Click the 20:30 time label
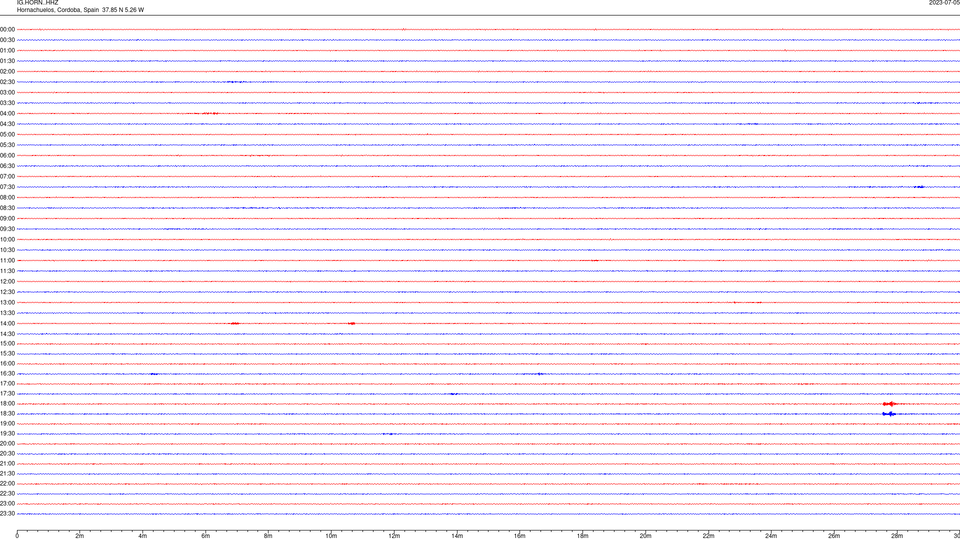The height and width of the screenshot is (540, 960). 7,454
